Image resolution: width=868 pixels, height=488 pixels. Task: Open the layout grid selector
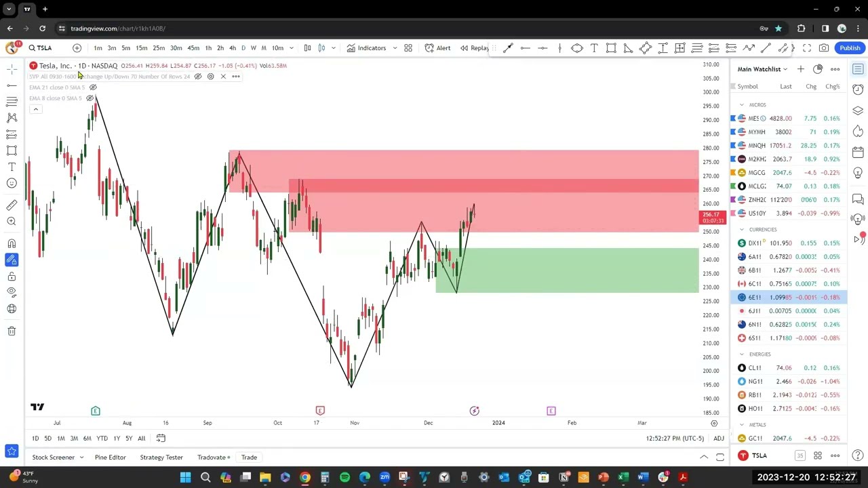(x=408, y=48)
